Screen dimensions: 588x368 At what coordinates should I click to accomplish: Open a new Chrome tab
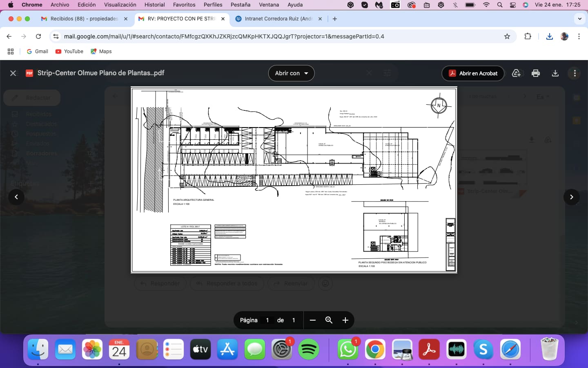coord(335,19)
